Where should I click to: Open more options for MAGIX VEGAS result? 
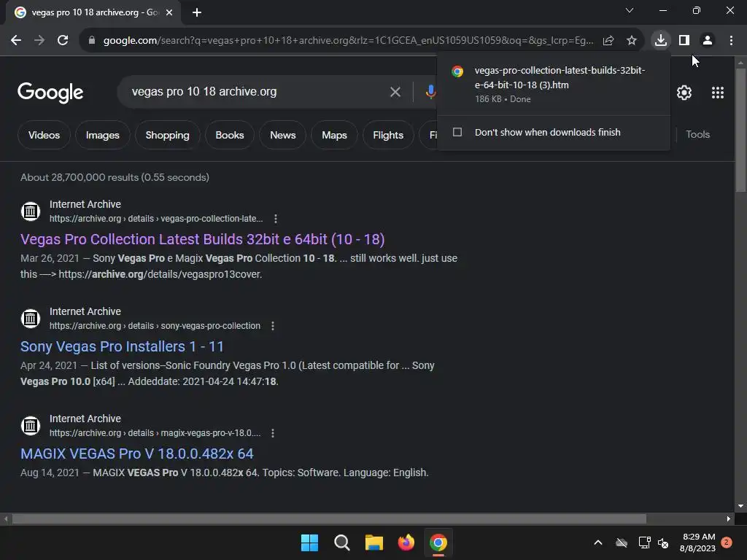[273, 433]
